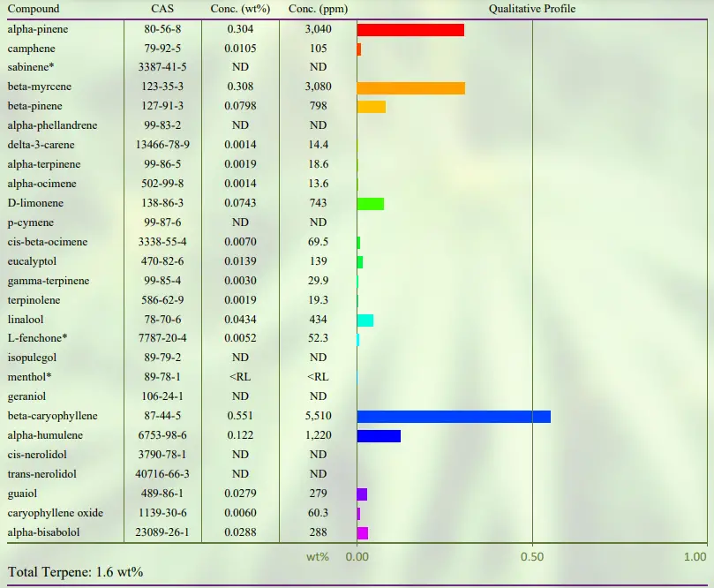Click the 69.5 ppm value
Viewport: 714px width, 588px height.
click(319, 242)
